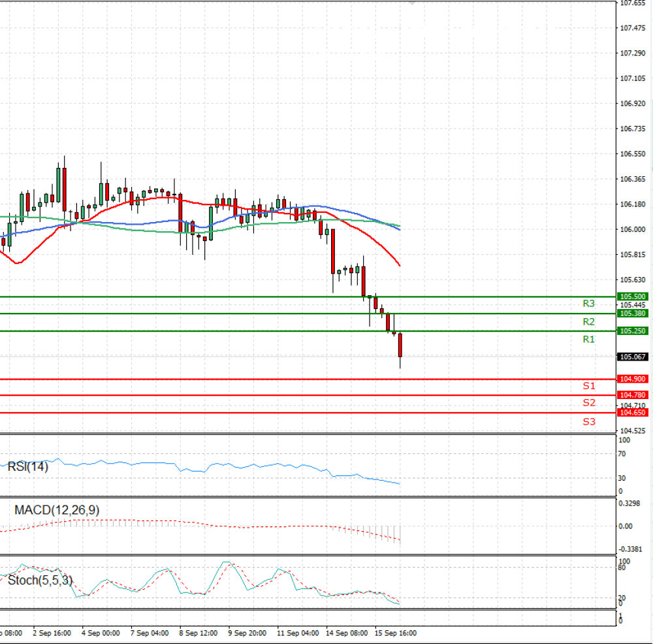Viewport: 653px width, 644px height.
Task: Click the MACD(12,26,9) indicator label
Action: coord(57,510)
